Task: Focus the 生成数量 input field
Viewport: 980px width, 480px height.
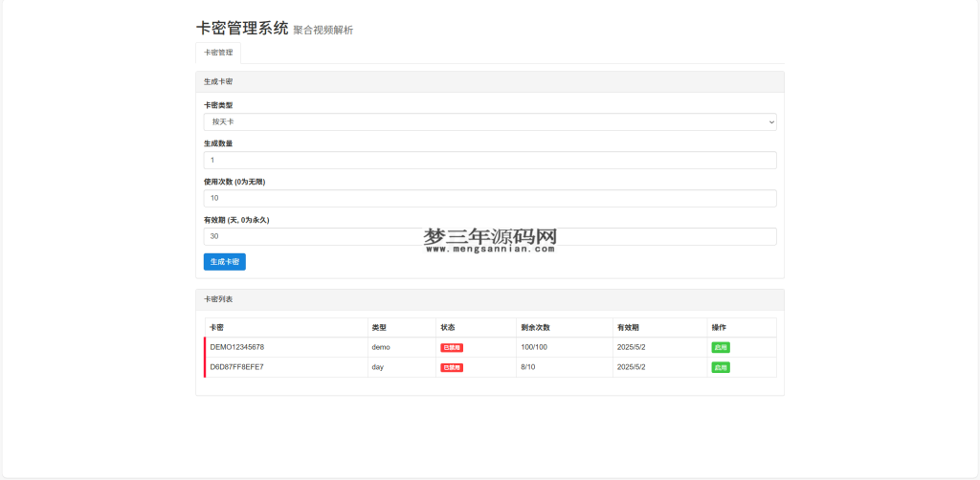Action: point(490,160)
